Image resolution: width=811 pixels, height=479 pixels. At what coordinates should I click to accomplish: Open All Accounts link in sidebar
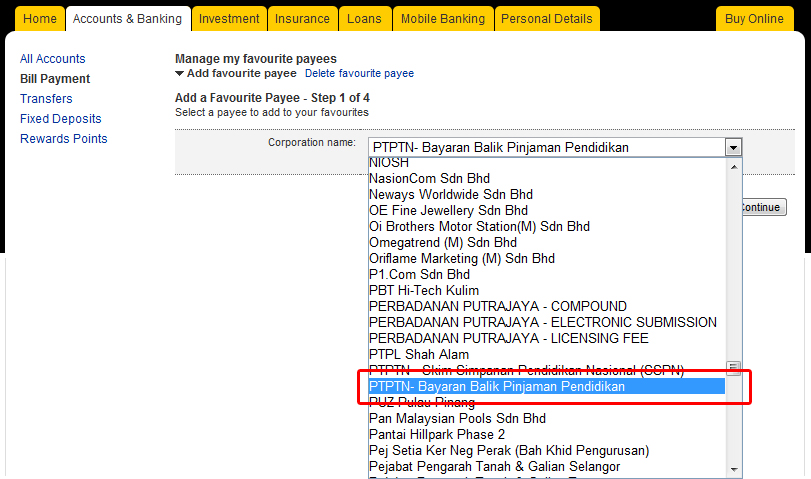tap(53, 59)
